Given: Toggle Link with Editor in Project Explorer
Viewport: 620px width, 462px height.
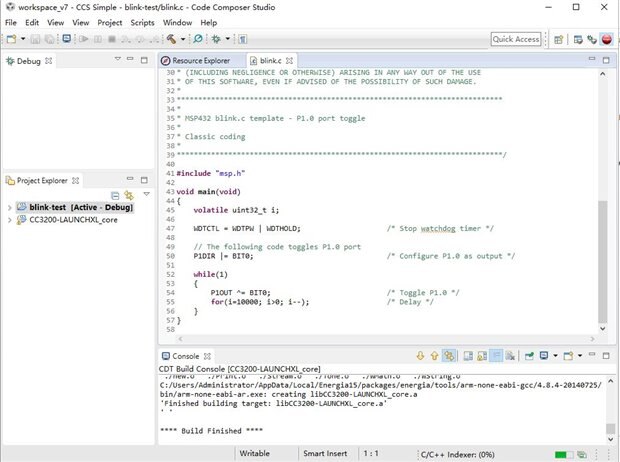Looking at the screenshot, I should (x=129, y=196).
